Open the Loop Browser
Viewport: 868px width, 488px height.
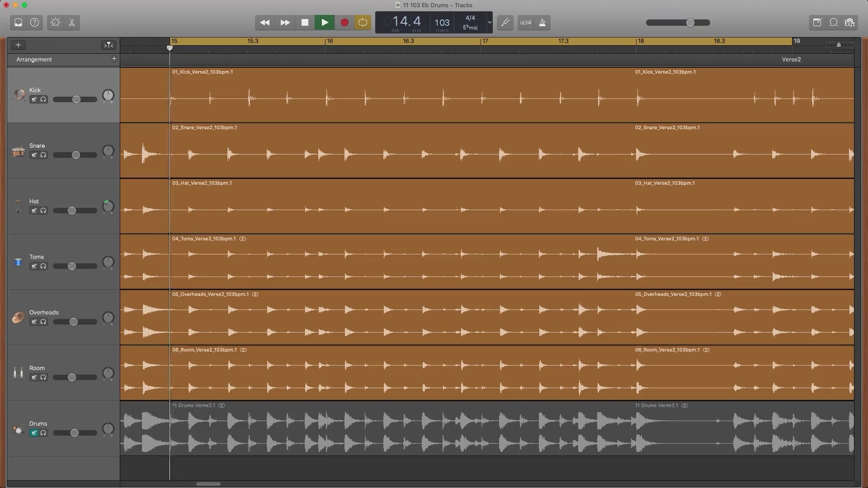pyautogui.click(x=834, y=23)
